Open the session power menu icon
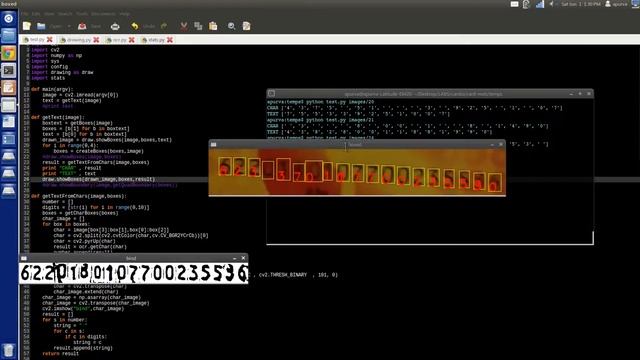 tap(636, 4)
